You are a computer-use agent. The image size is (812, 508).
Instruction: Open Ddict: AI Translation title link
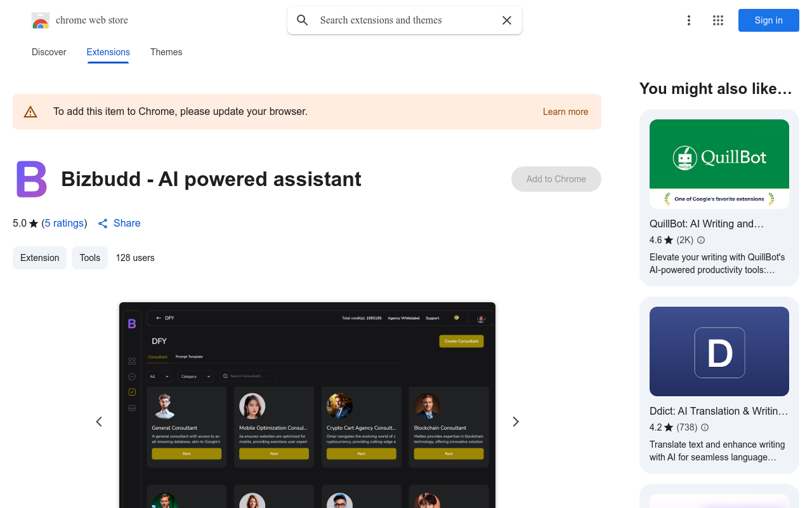(719, 411)
